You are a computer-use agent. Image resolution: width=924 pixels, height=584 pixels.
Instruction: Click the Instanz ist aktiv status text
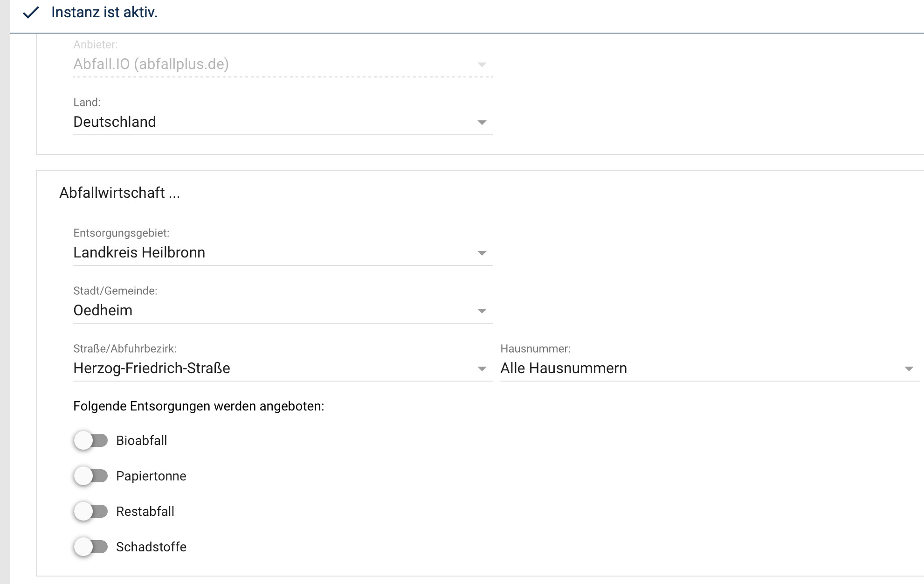point(104,12)
